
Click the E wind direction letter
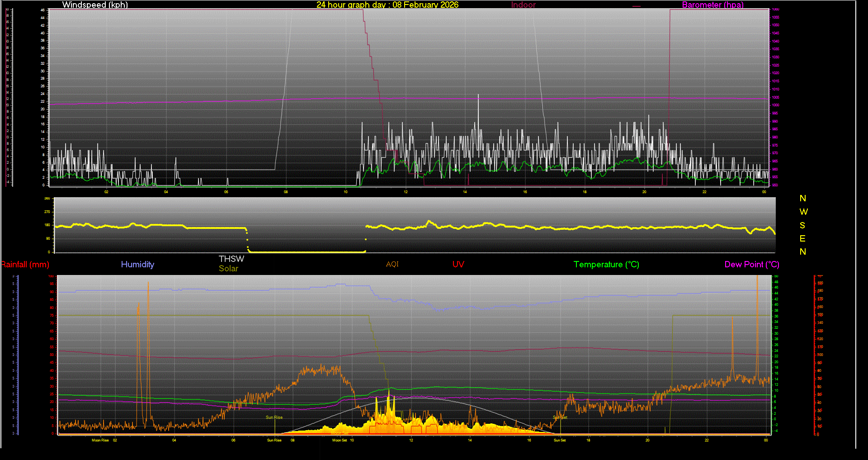coord(802,238)
